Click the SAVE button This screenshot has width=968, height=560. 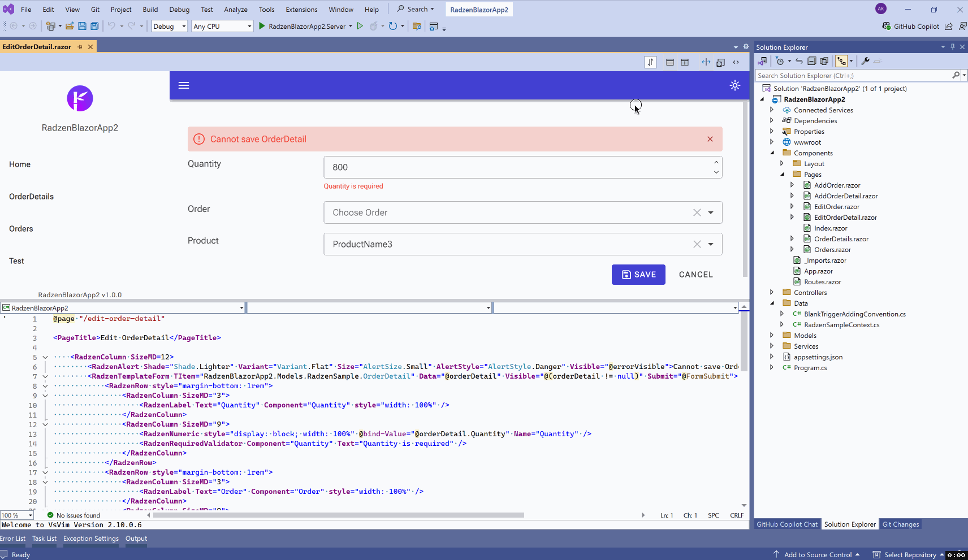click(638, 275)
